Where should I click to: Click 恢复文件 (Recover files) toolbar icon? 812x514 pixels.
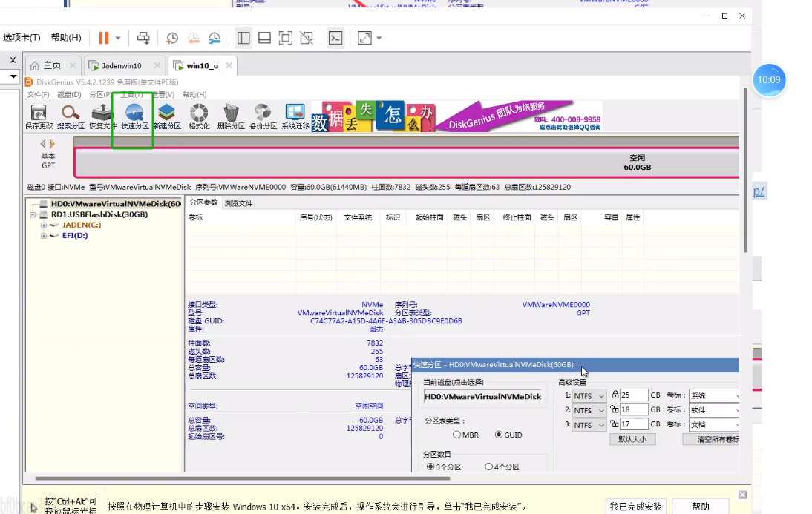(102, 116)
